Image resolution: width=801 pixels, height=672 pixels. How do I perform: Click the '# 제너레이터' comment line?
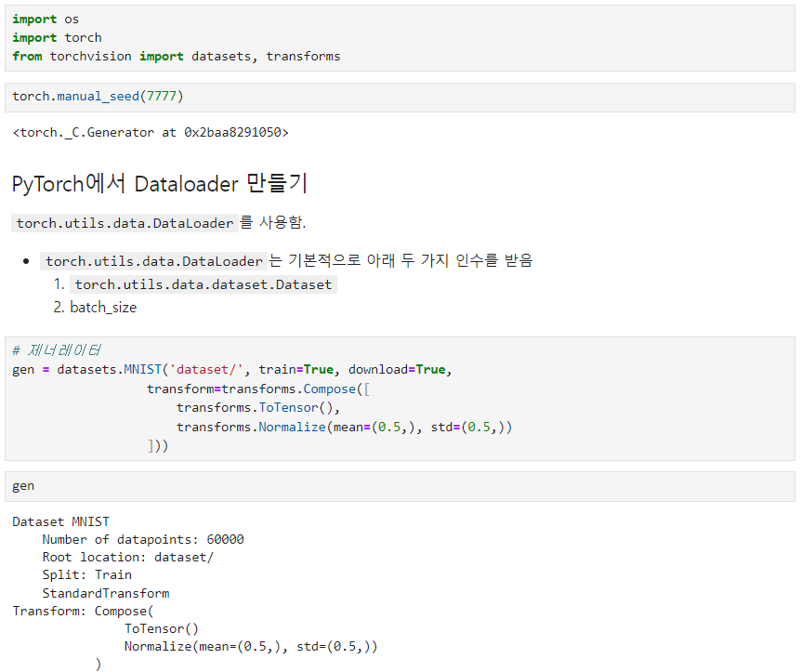pyautogui.click(x=56, y=350)
